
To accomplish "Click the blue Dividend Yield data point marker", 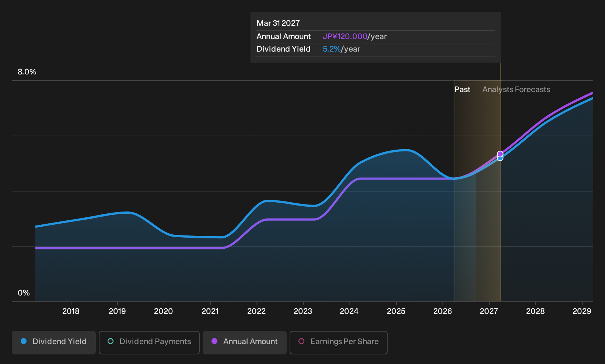I will (500, 158).
